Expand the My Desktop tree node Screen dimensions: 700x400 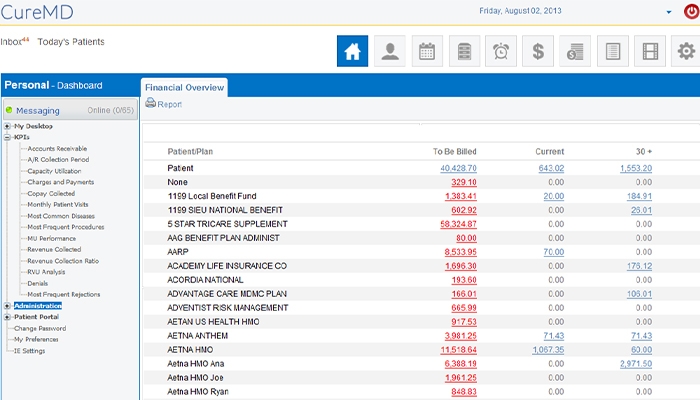(8, 127)
